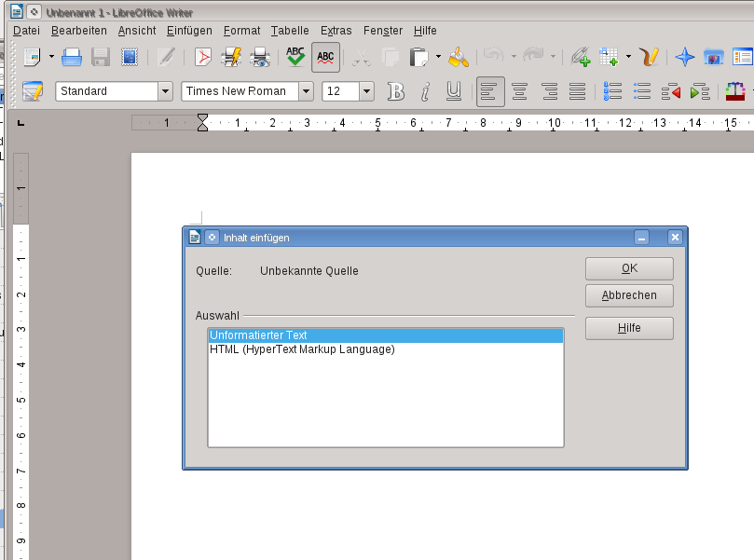Image resolution: width=754 pixels, height=560 pixels.
Task: Insert a table using toolbar icon
Action: [609, 58]
